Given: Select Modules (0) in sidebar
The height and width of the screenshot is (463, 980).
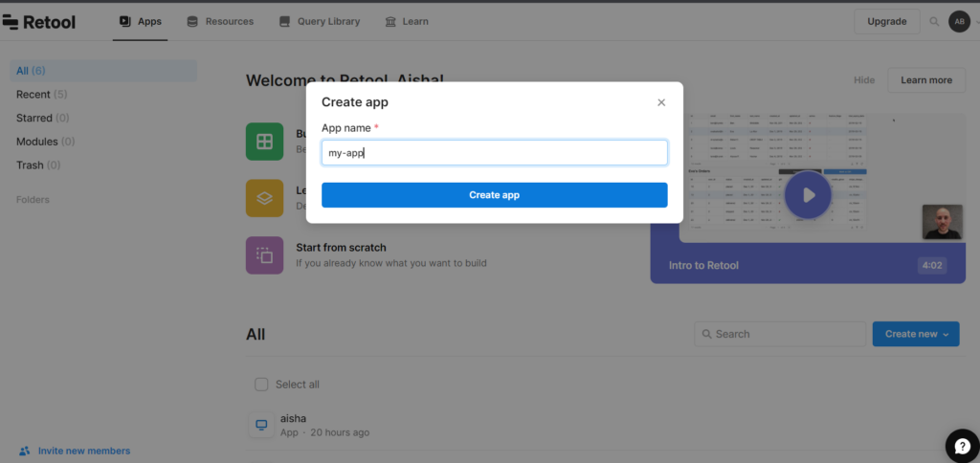Looking at the screenshot, I should (x=46, y=142).
